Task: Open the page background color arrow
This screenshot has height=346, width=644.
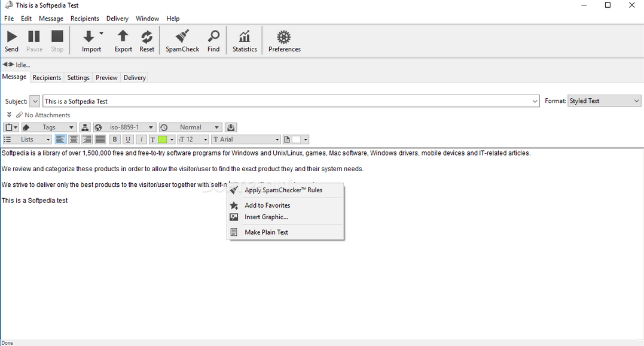Action: pyautogui.click(x=306, y=139)
